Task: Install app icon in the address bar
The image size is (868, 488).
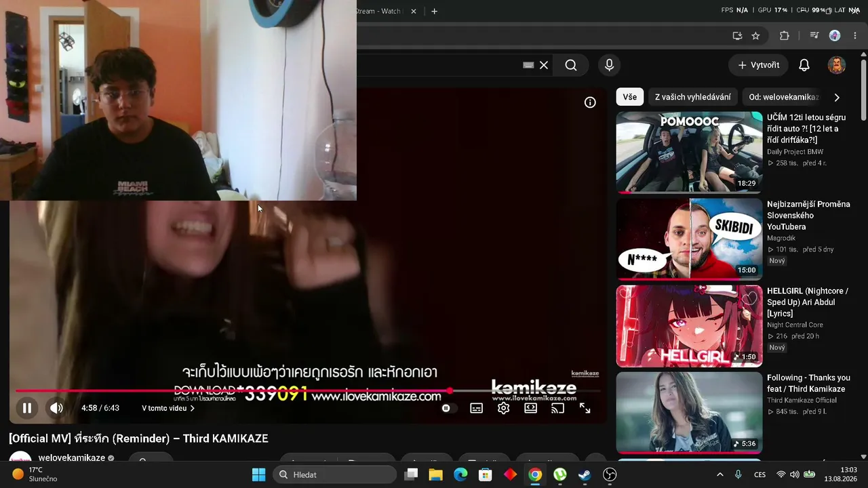Action: pos(737,36)
